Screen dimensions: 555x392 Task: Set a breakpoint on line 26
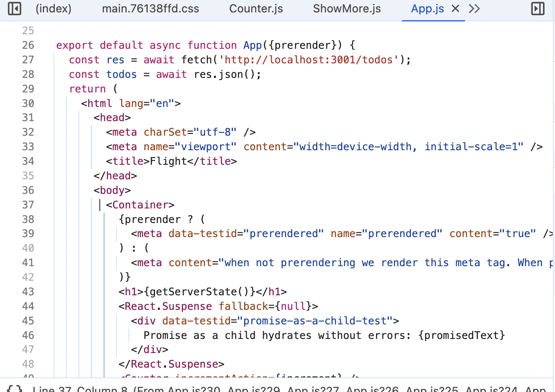(28, 45)
